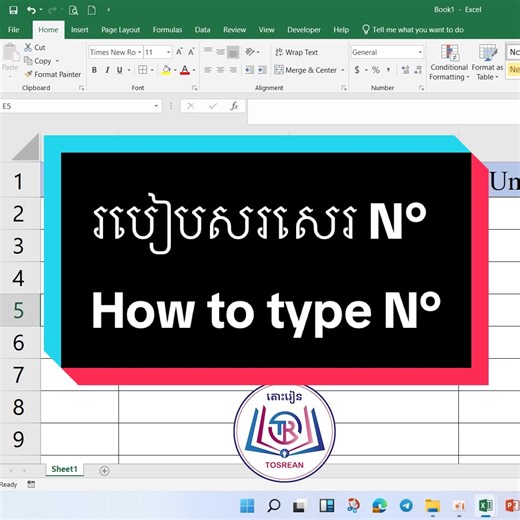This screenshot has width=520, height=520.
Task: Open Windows Search from the taskbar
Action: pyautogui.click(x=274, y=506)
